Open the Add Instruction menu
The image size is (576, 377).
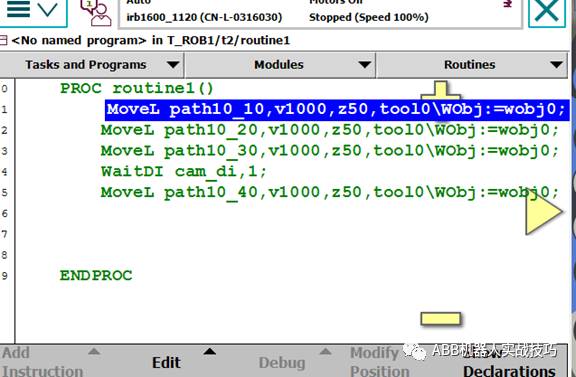click(51, 362)
